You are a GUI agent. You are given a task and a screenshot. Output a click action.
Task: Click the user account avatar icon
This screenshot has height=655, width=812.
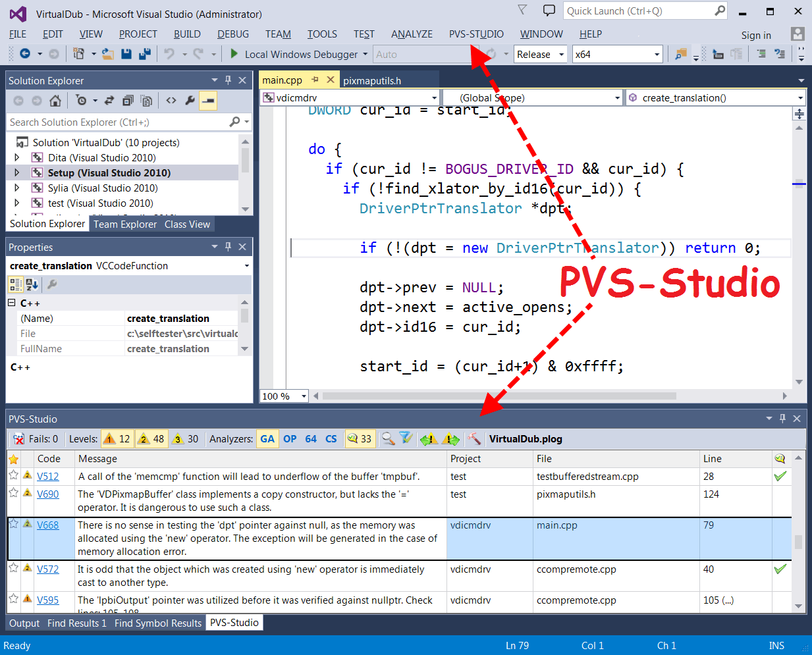[798, 34]
